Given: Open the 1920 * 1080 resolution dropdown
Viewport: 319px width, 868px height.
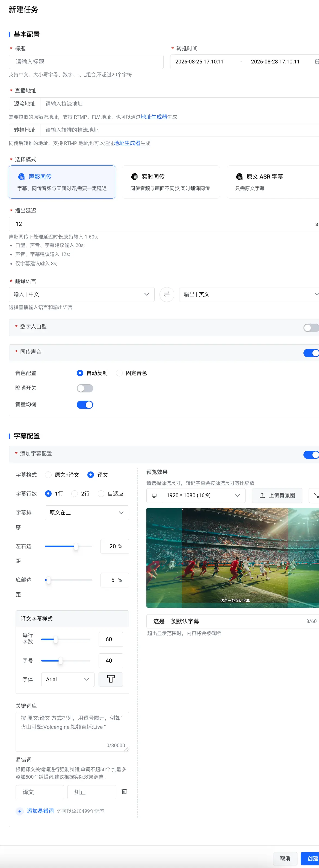Looking at the screenshot, I should (203, 495).
